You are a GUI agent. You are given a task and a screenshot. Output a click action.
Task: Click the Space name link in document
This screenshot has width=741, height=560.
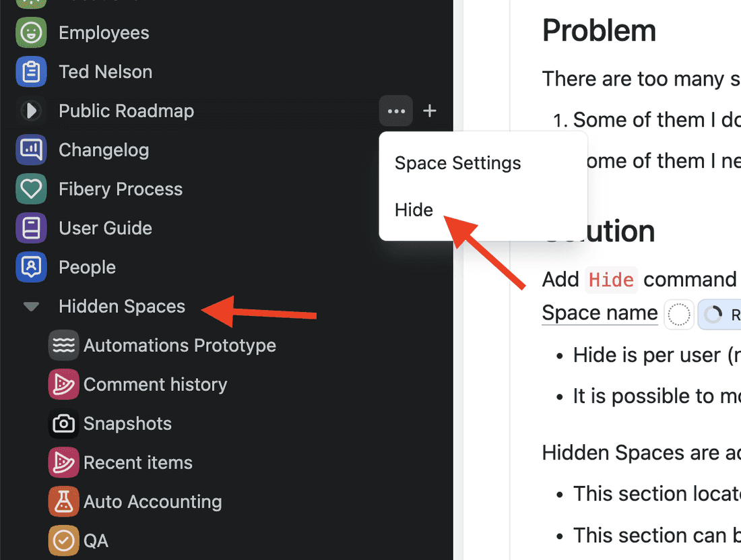pyautogui.click(x=600, y=313)
